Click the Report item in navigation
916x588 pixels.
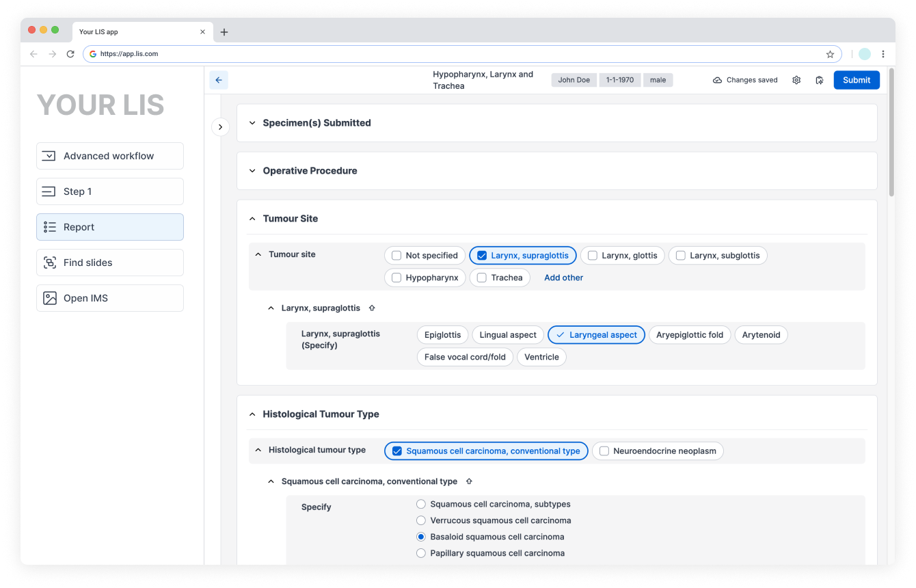(x=109, y=227)
